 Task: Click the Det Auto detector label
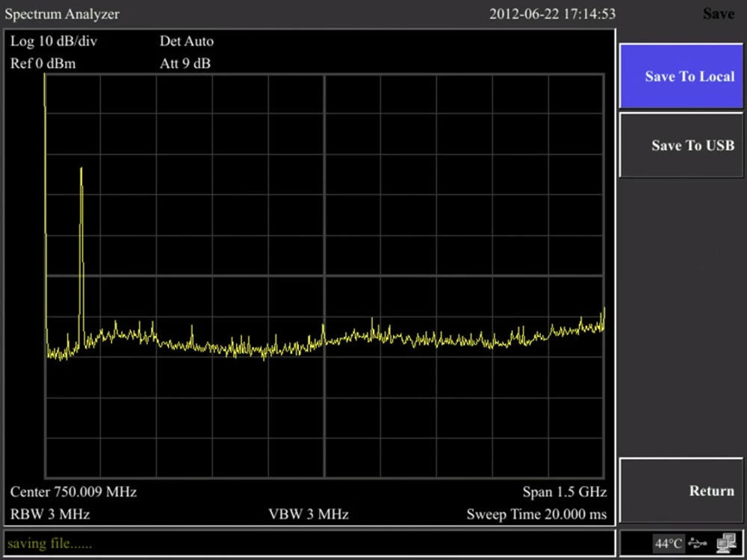(x=186, y=41)
